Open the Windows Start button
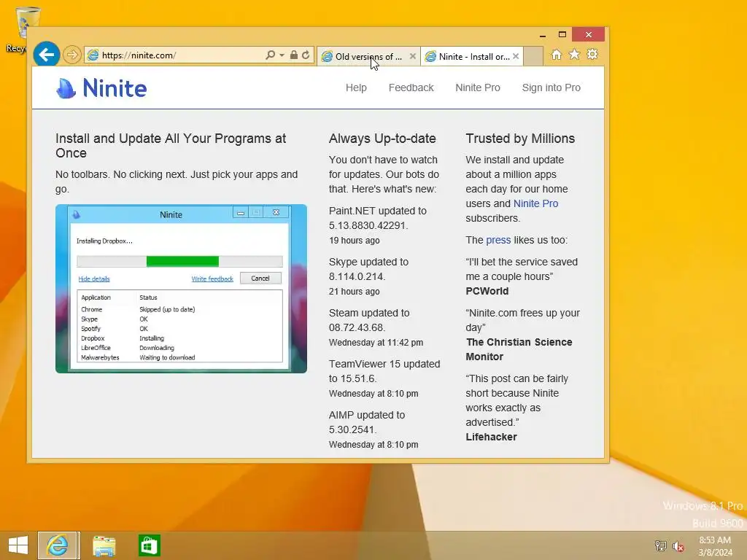Viewport: 747px width, 560px height. [x=18, y=545]
